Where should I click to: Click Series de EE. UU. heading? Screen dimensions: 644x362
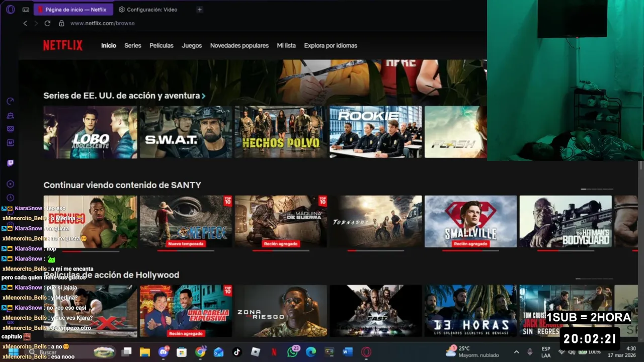tap(121, 96)
